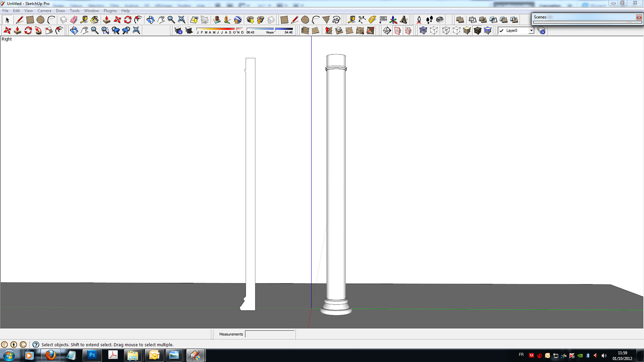Toggle X-Ray face style
This screenshot has height=362, width=644.
423,30
